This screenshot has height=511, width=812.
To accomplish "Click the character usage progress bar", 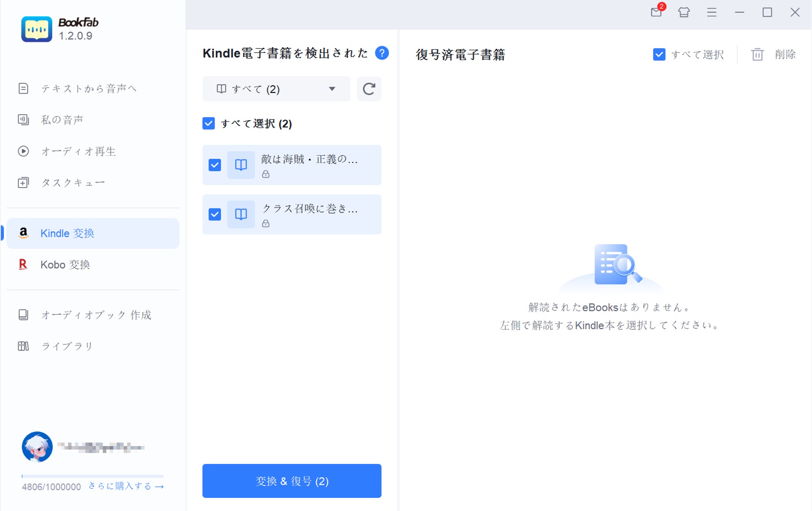I will [x=93, y=476].
